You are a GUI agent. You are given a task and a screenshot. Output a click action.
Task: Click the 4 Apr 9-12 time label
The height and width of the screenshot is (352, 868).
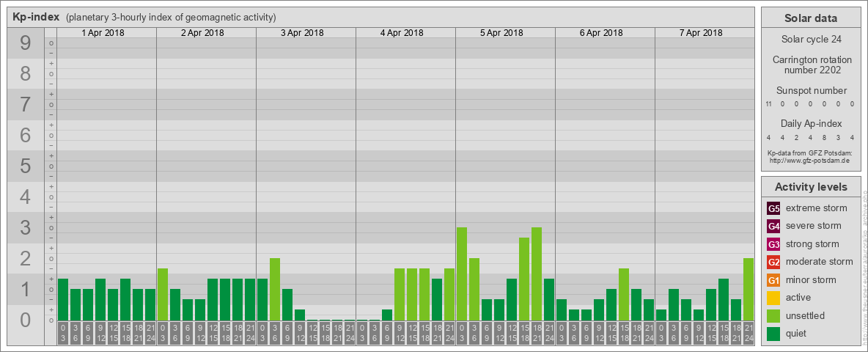tap(399, 334)
